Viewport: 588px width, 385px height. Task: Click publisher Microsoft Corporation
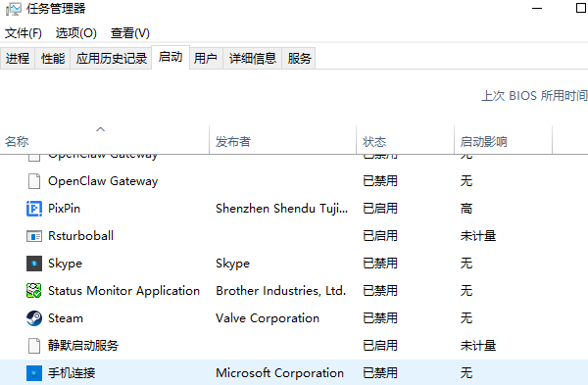point(279,373)
